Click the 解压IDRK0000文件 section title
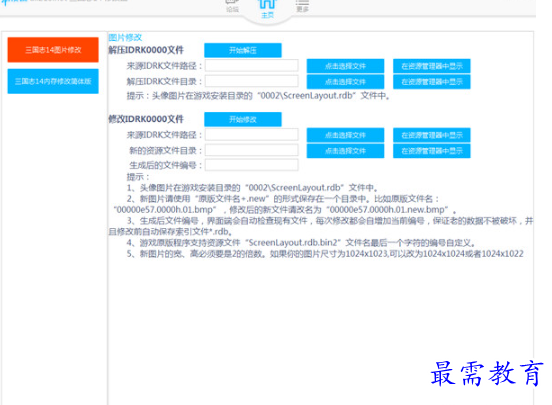 coord(146,50)
